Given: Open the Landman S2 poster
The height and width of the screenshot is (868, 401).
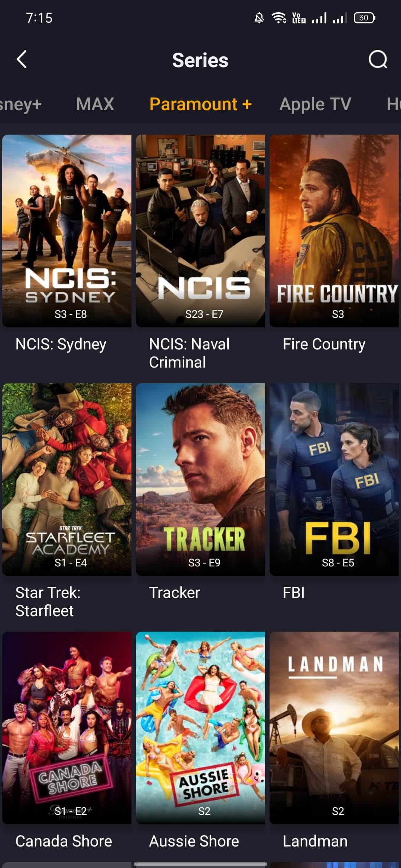Looking at the screenshot, I should point(334,728).
